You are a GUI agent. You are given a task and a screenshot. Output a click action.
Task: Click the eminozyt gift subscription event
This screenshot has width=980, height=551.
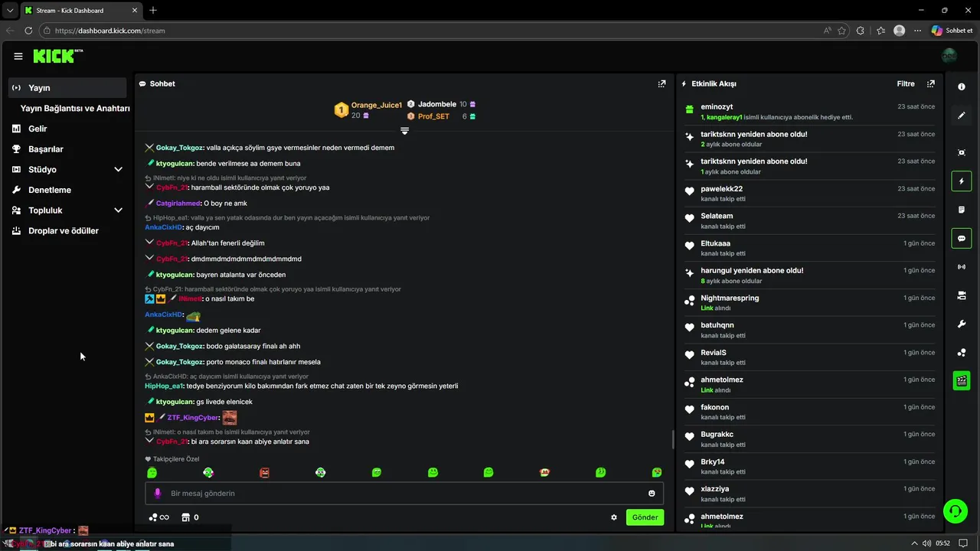pyautogui.click(x=809, y=112)
